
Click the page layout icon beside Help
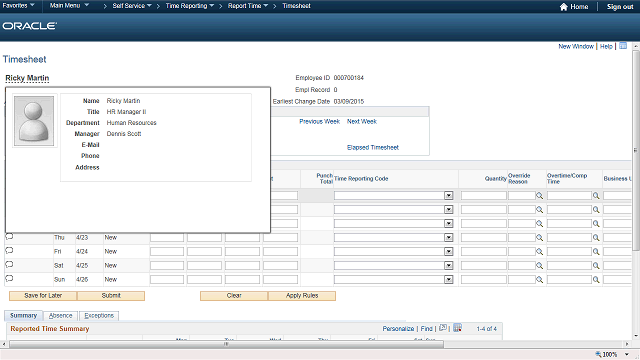pos(623,46)
